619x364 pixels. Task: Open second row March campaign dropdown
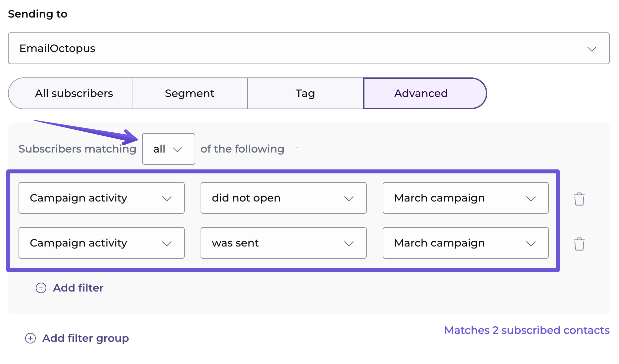465,243
